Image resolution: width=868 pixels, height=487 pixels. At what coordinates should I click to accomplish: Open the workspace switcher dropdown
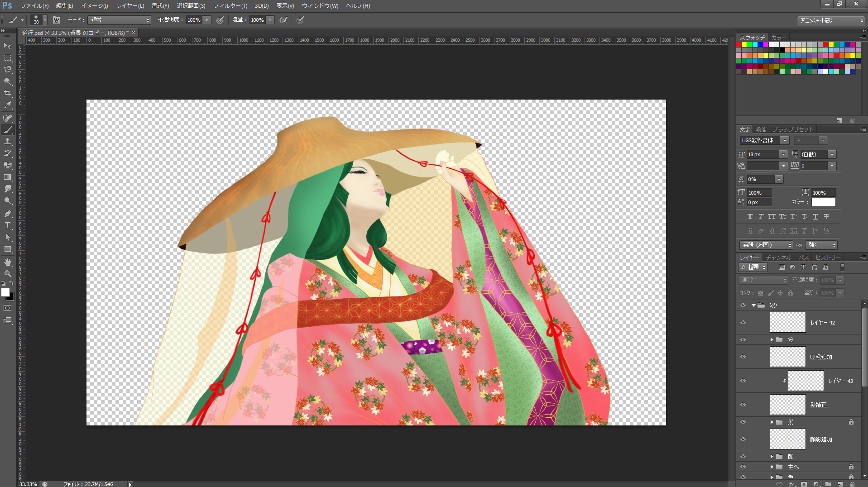point(831,20)
